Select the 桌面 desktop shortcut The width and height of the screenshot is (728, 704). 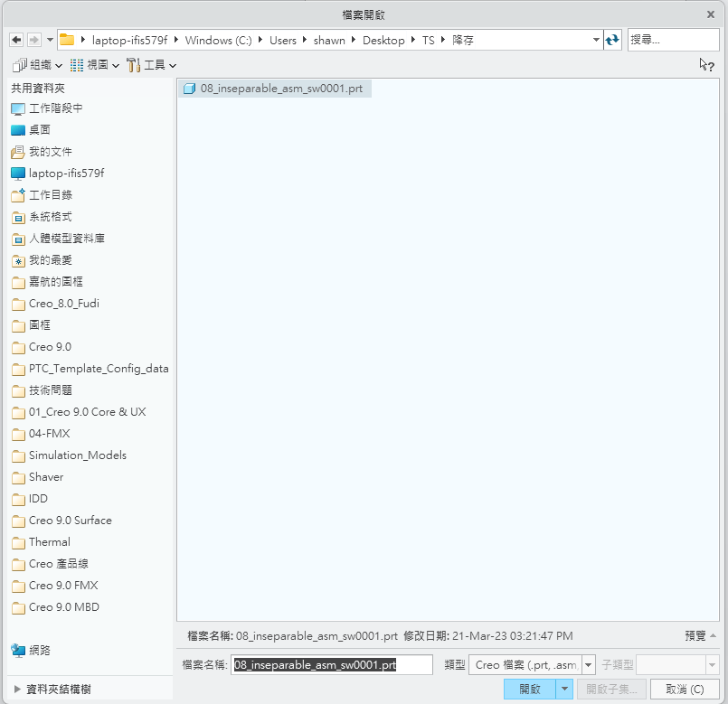pos(39,130)
